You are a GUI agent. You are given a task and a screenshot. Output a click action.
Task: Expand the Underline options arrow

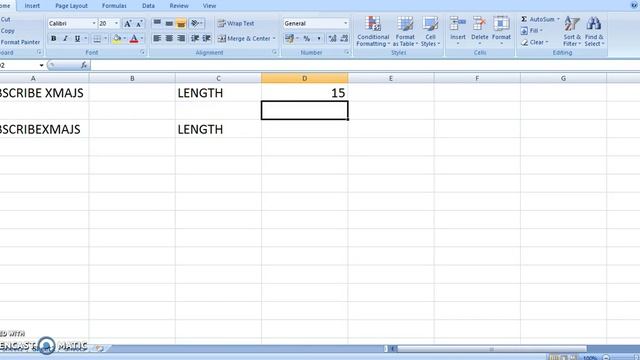86,38
